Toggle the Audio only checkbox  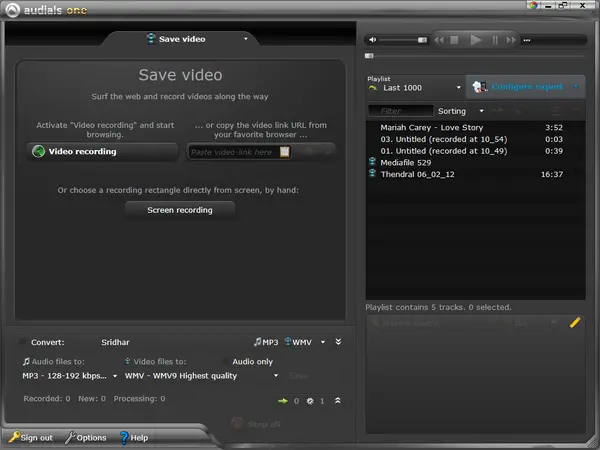pyautogui.click(x=226, y=362)
